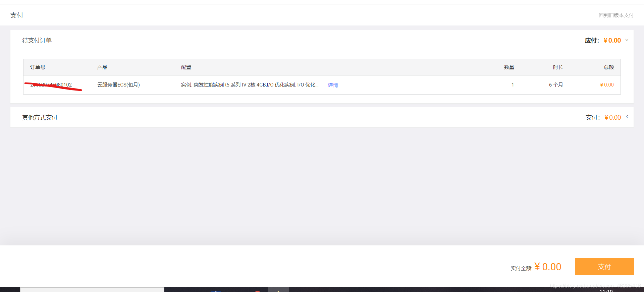Collapse the 待支付订单 section chevron
Screen dimensions: 644x292
point(627,40)
